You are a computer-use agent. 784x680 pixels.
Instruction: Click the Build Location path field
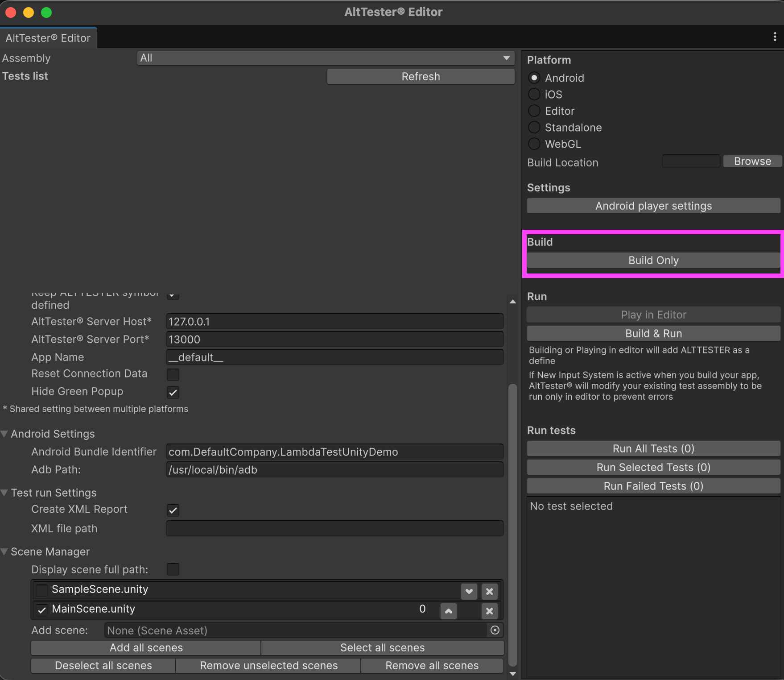point(691,161)
